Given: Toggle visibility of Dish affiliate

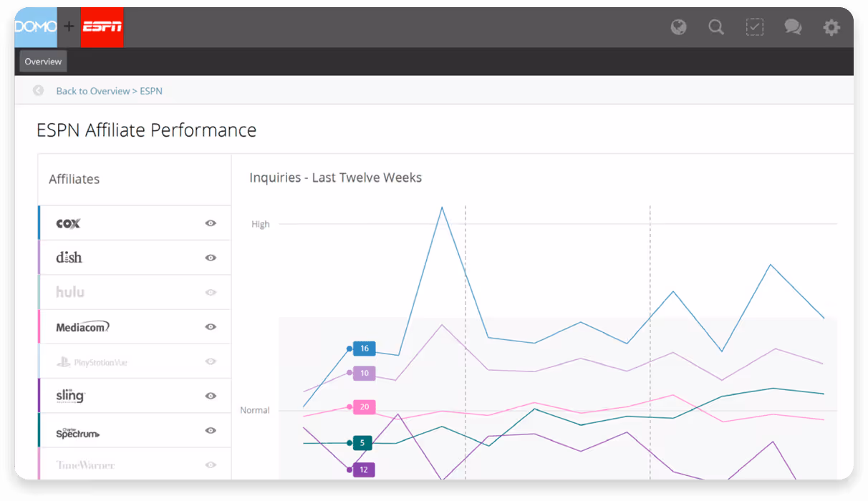Looking at the screenshot, I should 211,258.
